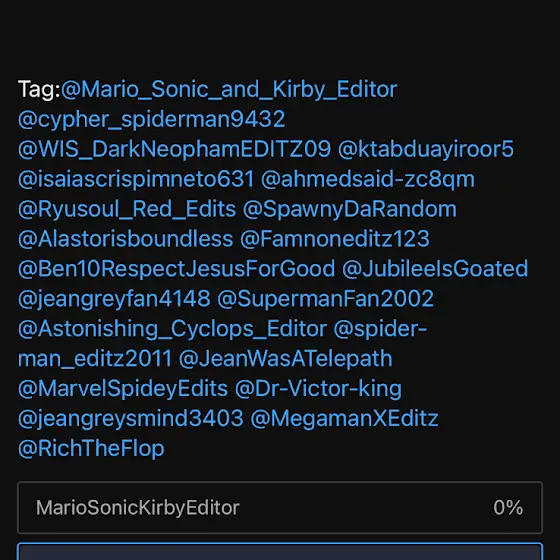Image resolution: width=560 pixels, height=560 pixels.
Task: Tap the @JubileeIsGoated mention
Action: [x=435, y=269]
